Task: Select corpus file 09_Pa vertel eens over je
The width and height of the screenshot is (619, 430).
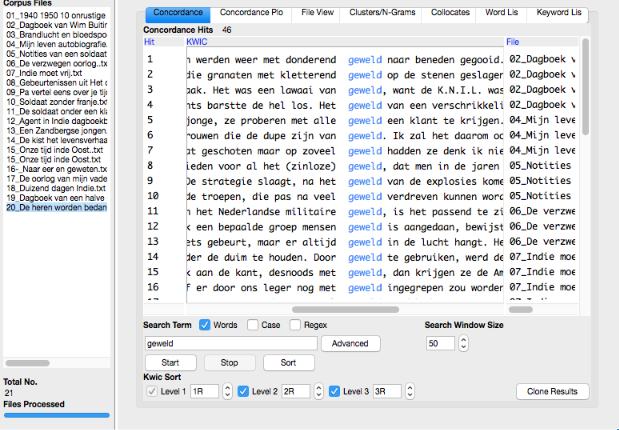Action: pyautogui.click(x=56, y=92)
